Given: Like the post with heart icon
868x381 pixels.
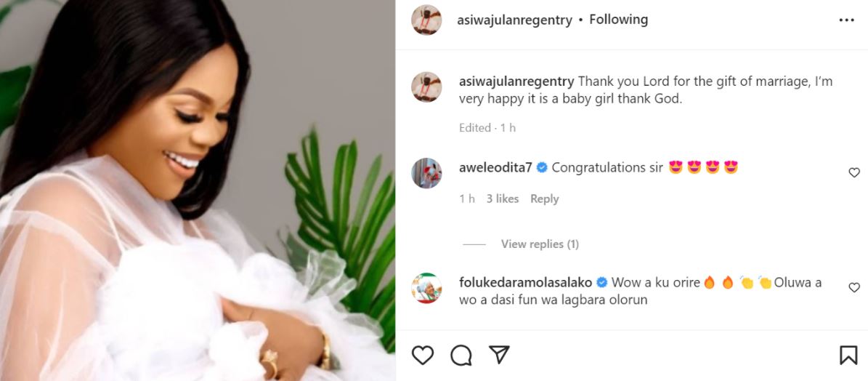Looking at the screenshot, I should pyautogui.click(x=423, y=355).
